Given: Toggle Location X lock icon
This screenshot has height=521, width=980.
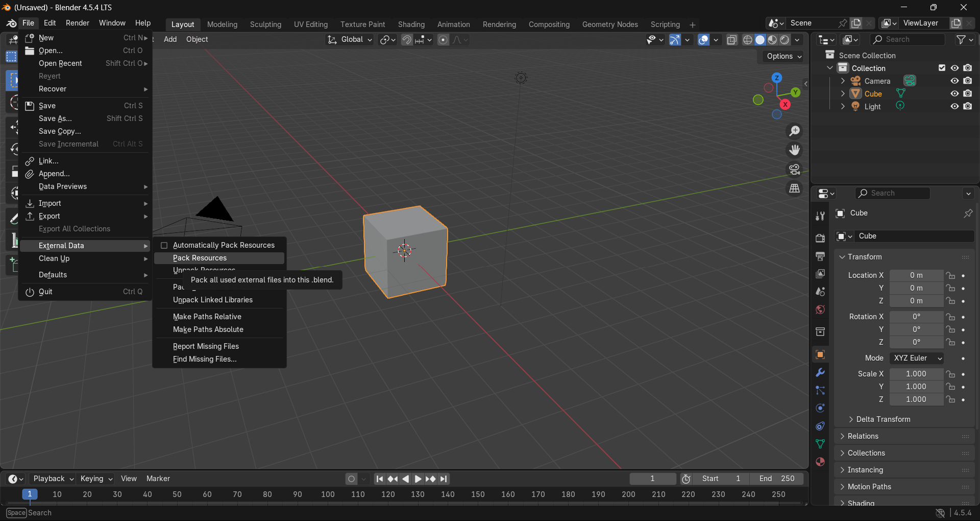Looking at the screenshot, I should pos(950,275).
